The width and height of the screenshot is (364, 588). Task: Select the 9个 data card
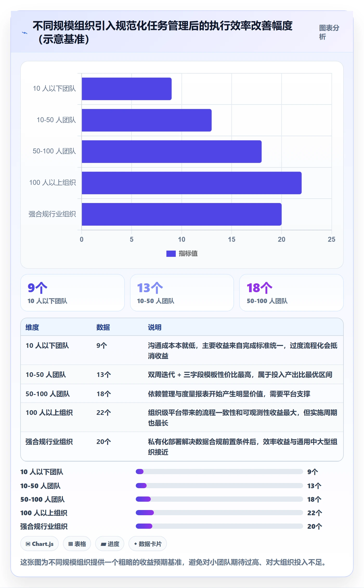click(73, 293)
